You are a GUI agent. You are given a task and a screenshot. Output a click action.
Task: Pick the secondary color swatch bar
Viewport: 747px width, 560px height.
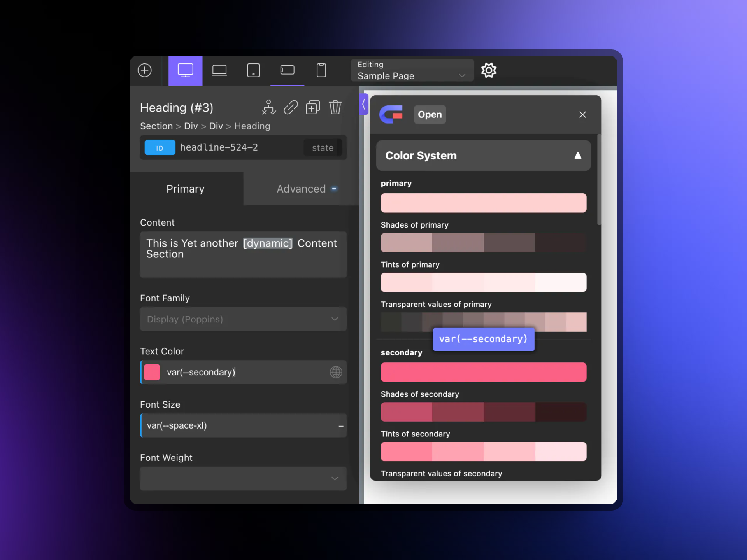pos(483,372)
